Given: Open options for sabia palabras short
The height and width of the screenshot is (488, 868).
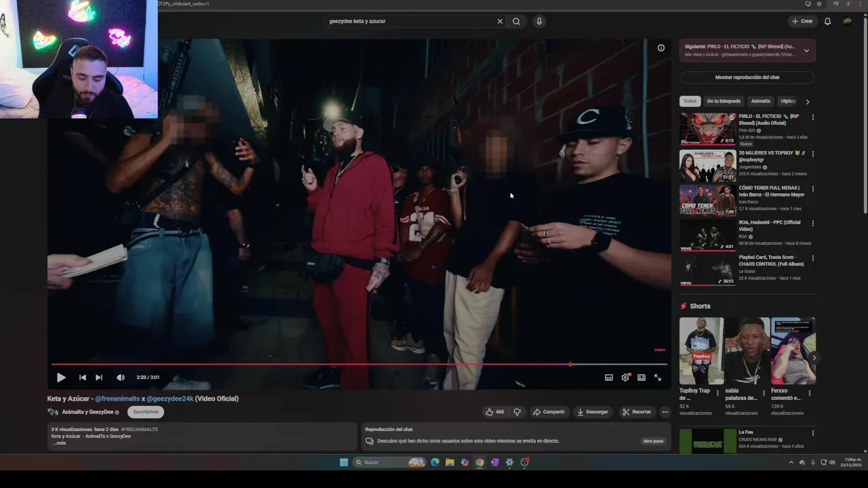Looking at the screenshot, I should pos(764,393).
